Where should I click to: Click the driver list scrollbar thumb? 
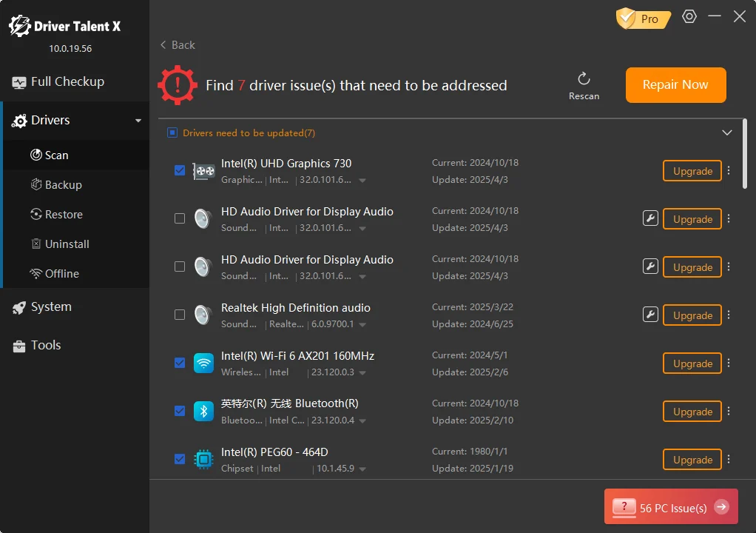[x=745, y=153]
